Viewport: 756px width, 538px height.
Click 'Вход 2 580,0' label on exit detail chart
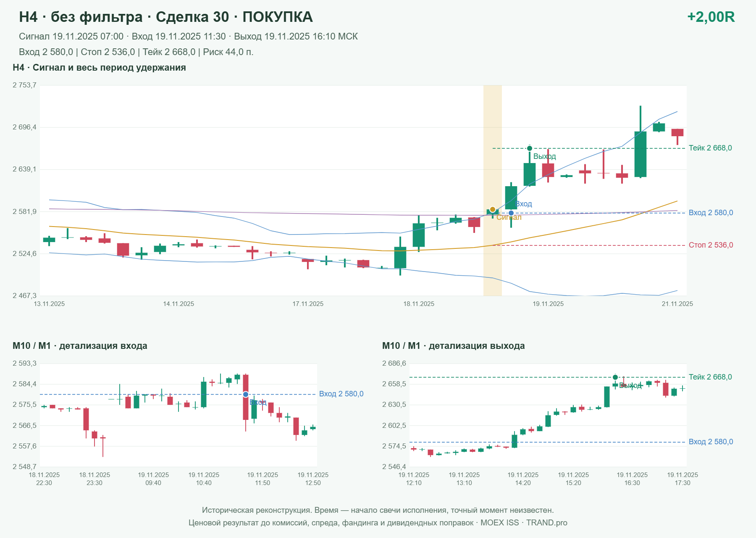click(x=711, y=442)
